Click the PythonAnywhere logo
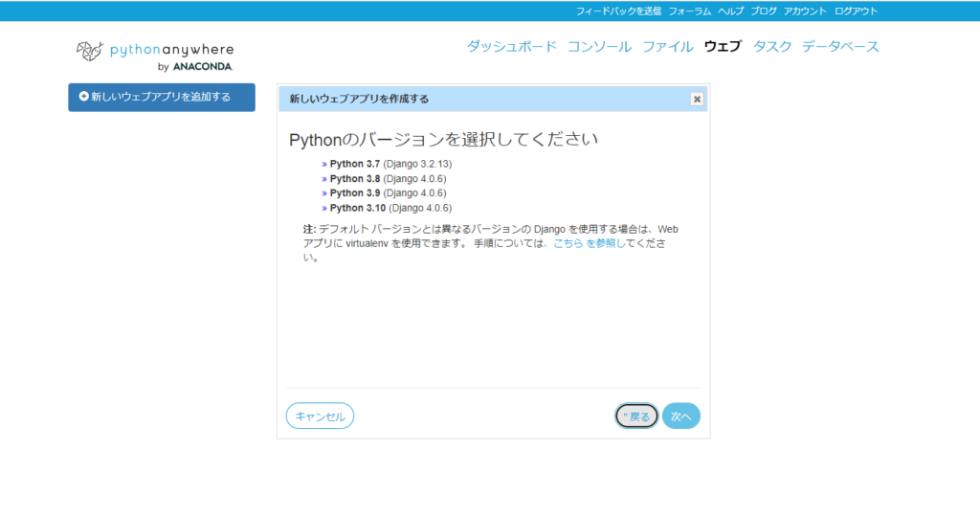Image resolution: width=980 pixels, height=520 pixels. [155, 57]
